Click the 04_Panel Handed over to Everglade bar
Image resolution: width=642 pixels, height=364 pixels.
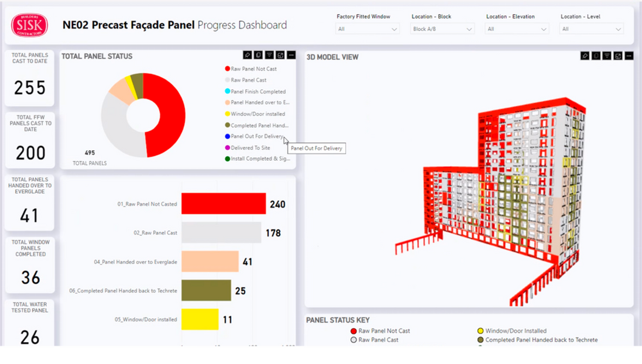point(210,262)
